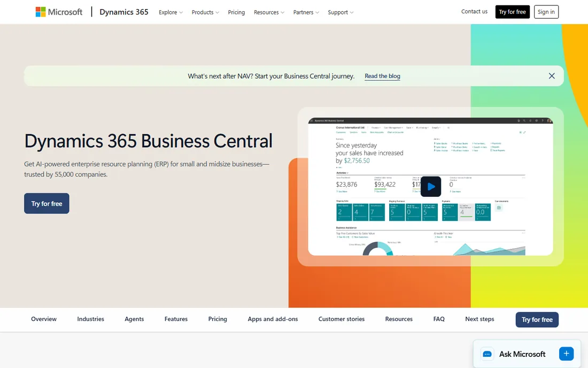
Task: Expand the Resources dropdown in header
Action: [x=269, y=12]
